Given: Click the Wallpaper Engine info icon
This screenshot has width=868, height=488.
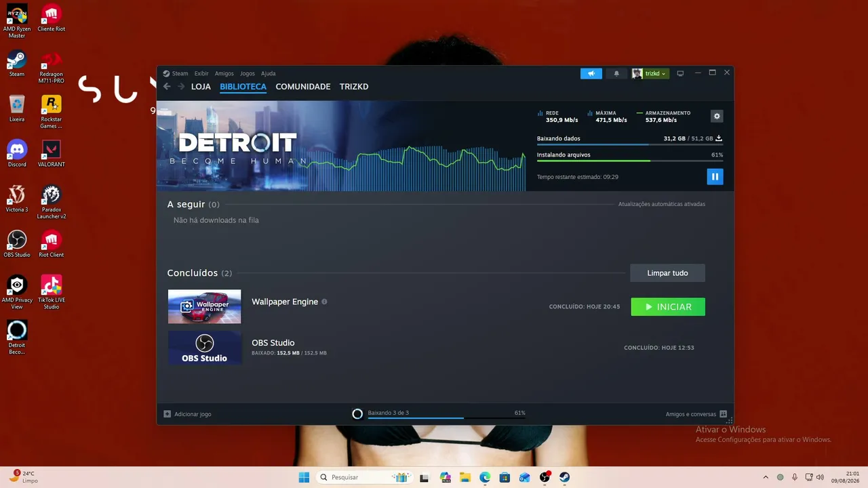Looking at the screenshot, I should 324,302.
